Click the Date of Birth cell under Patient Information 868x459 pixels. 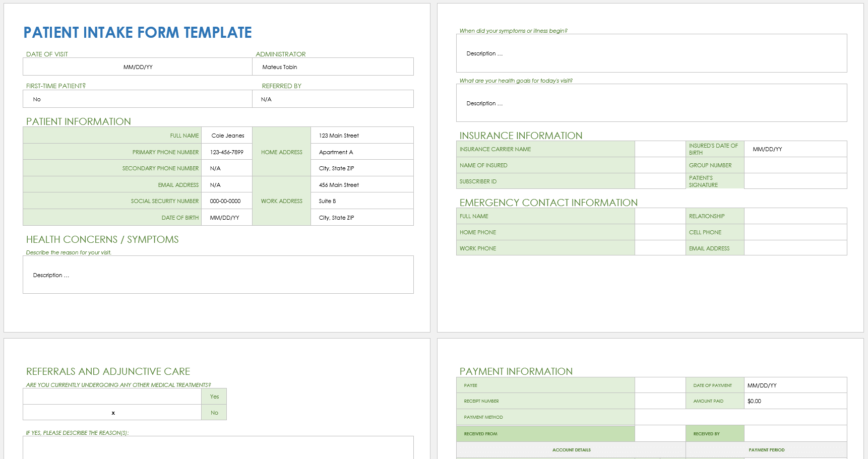tap(226, 217)
